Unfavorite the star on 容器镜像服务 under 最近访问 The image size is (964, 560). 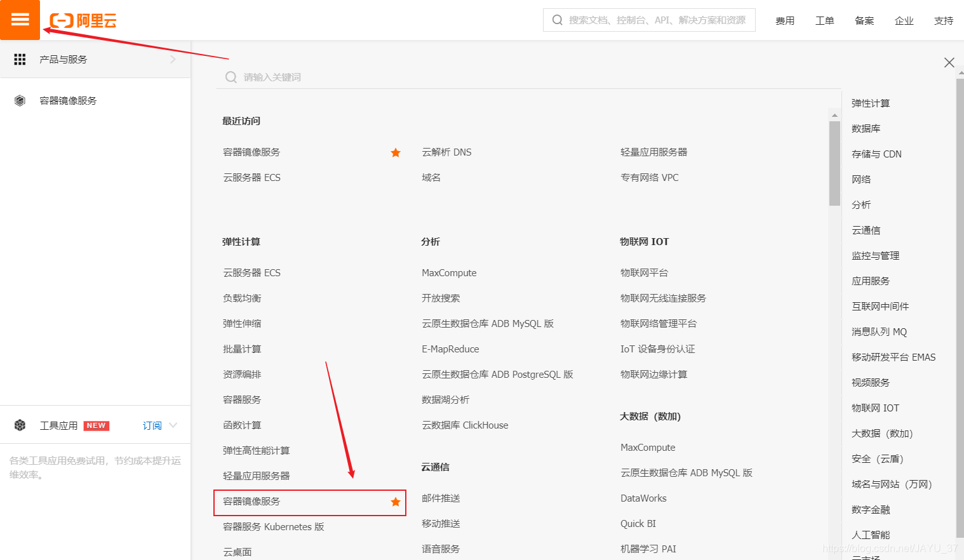click(x=396, y=152)
